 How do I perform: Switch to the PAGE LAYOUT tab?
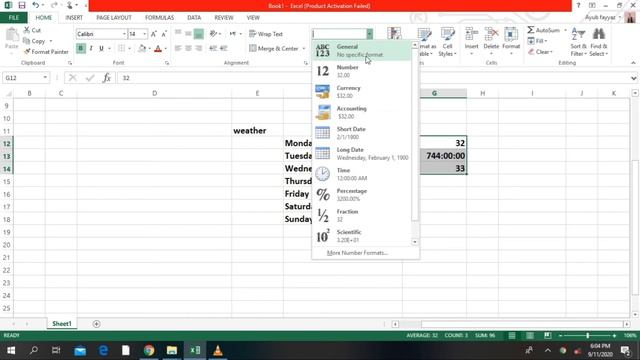pos(114,18)
